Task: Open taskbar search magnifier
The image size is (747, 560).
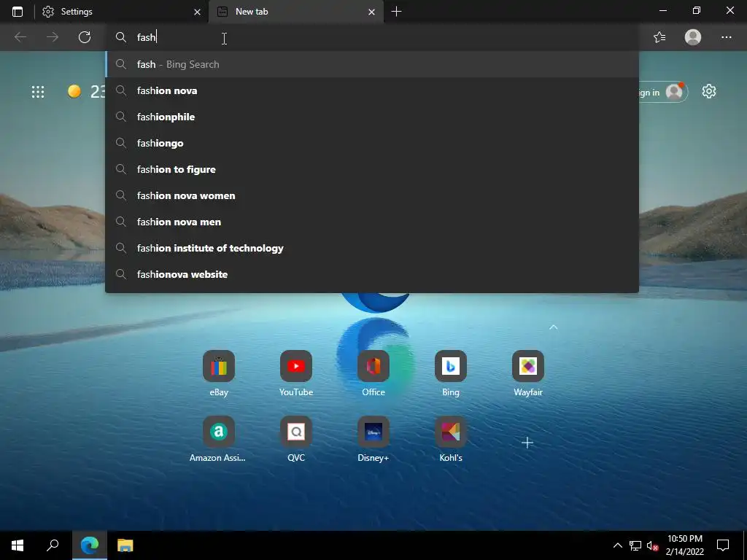Action: tap(53, 545)
